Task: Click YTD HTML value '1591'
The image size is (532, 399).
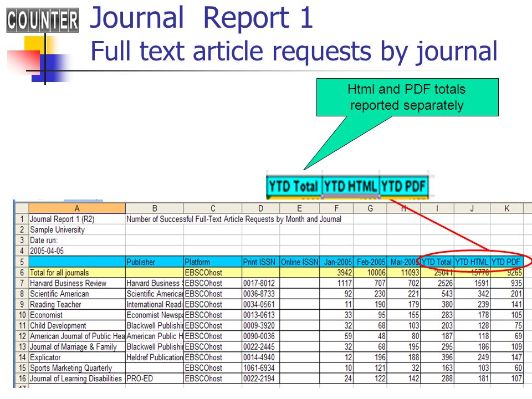Action: (472, 283)
